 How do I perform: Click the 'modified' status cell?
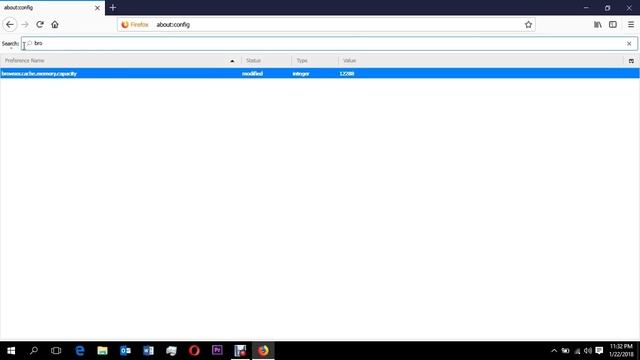click(252, 73)
